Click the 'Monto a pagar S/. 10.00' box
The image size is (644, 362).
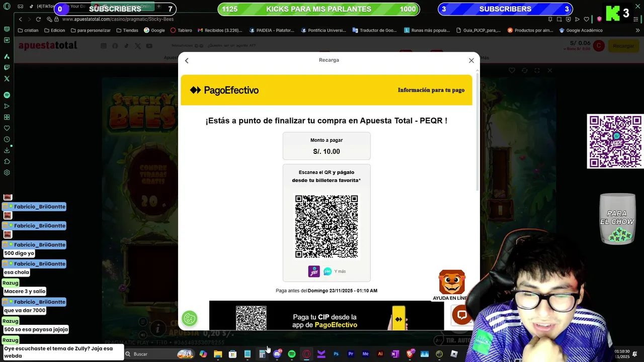[327, 146]
